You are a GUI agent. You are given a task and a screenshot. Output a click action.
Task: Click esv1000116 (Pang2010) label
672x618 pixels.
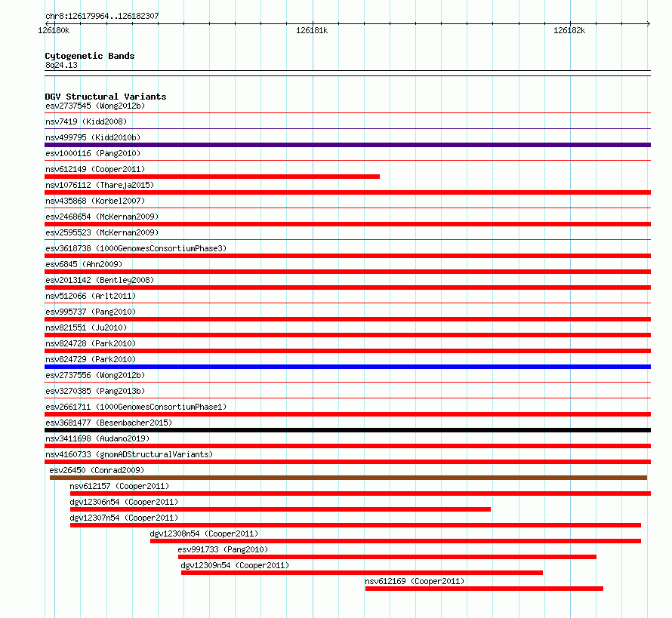pos(93,153)
